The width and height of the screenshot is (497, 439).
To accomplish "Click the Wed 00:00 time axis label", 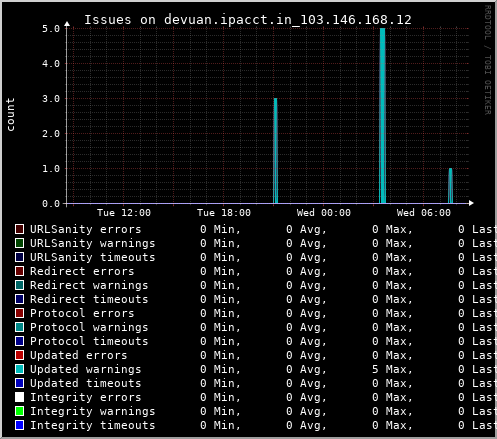I will (324, 213).
